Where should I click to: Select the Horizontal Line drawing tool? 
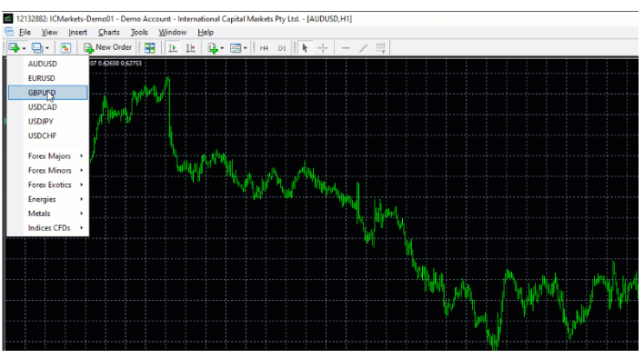[x=346, y=48]
